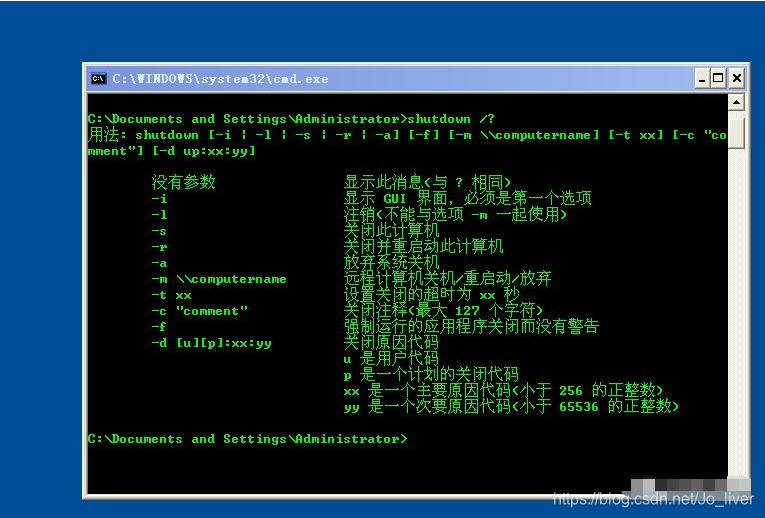Click the -c "comment" option text
Viewport: 765px width, 518px height.
[x=200, y=311]
